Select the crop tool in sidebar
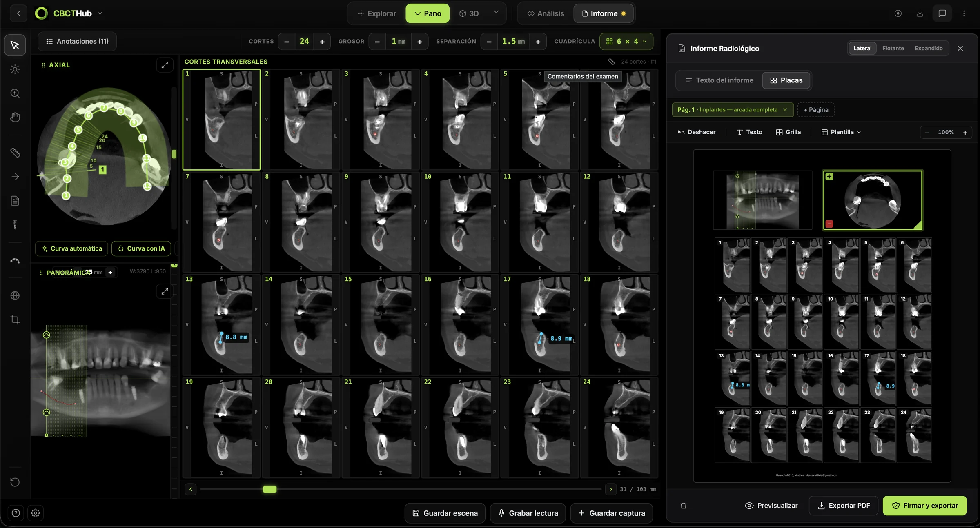 [x=15, y=319]
